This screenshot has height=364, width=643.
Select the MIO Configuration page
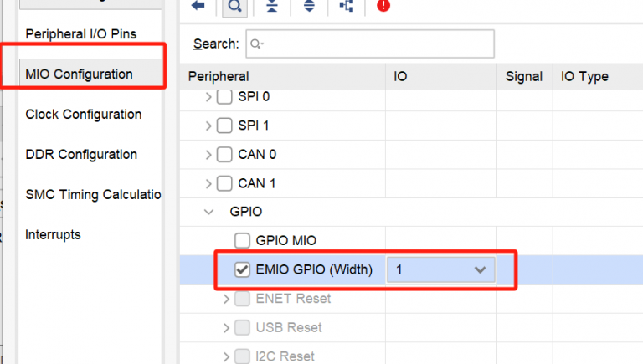point(80,74)
